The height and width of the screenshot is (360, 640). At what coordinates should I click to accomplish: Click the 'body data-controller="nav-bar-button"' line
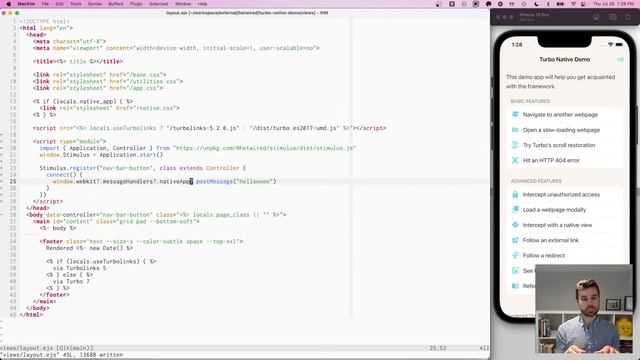pos(156,214)
